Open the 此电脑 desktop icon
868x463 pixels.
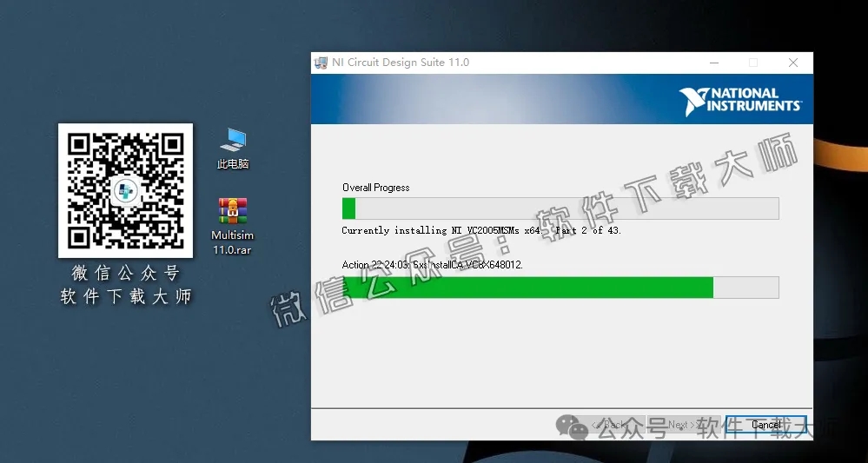[x=232, y=142]
